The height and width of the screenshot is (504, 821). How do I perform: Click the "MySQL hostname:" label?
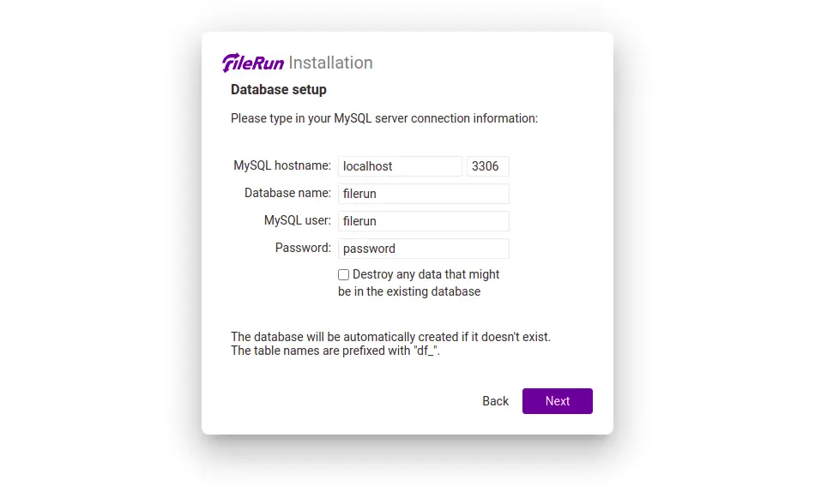pos(282,165)
